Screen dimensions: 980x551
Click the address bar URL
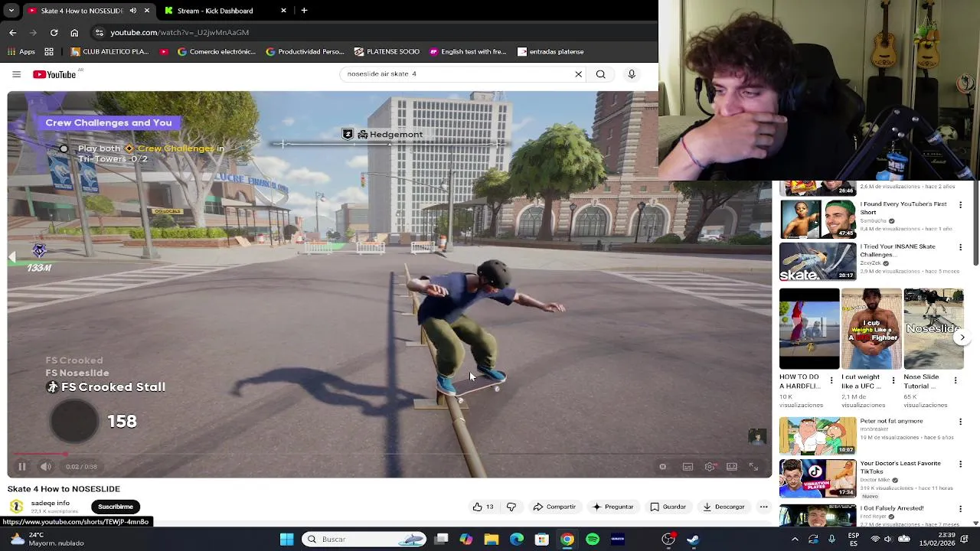(x=179, y=32)
